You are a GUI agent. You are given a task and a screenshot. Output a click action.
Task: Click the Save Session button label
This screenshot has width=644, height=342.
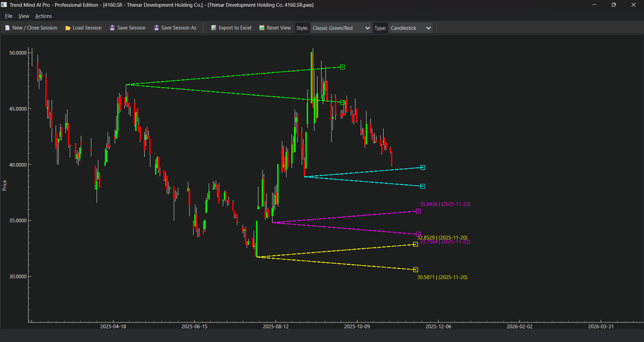pos(131,28)
